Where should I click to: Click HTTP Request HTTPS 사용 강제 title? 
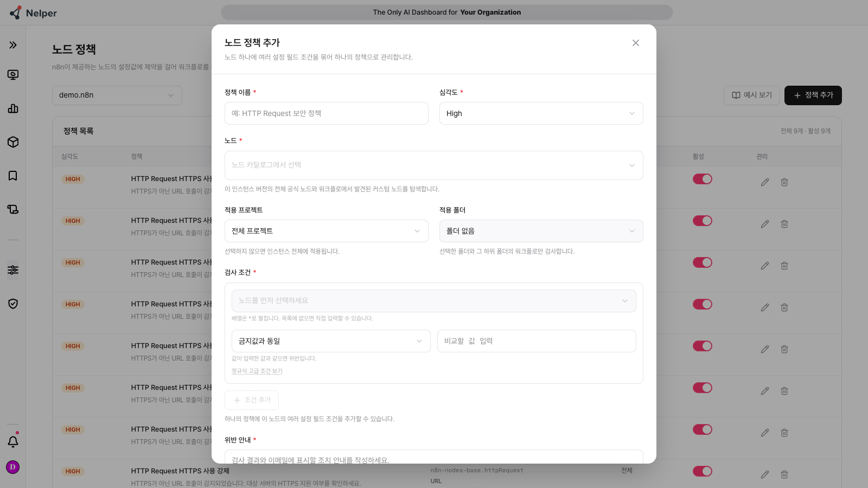180,471
